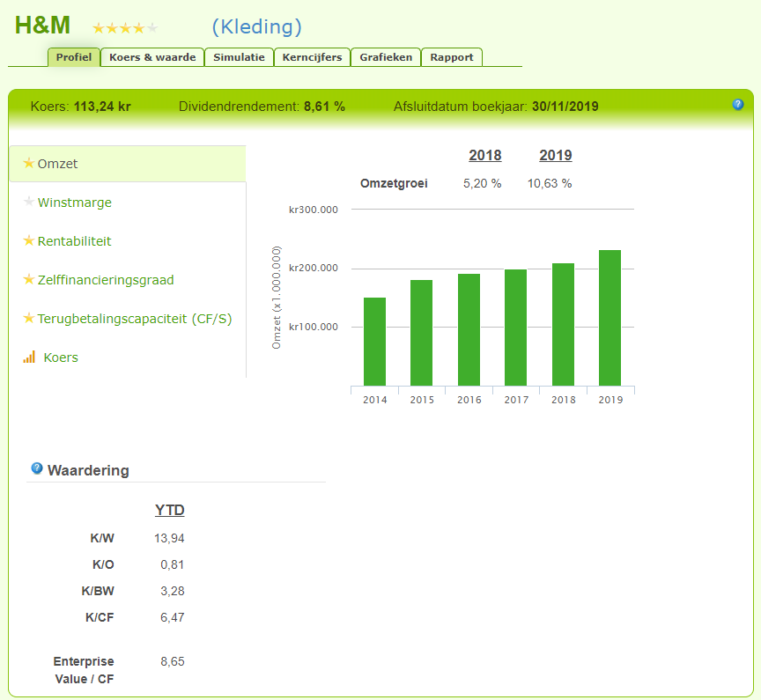
Task: Select Terugbetalingscapaciteit (CF/S)
Action: pyautogui.click(x=135, y=319)
